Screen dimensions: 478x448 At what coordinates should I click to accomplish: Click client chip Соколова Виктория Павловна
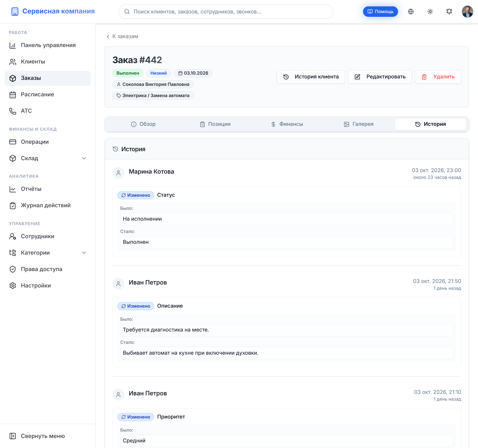pyautogui.click(x=153, y=84)
